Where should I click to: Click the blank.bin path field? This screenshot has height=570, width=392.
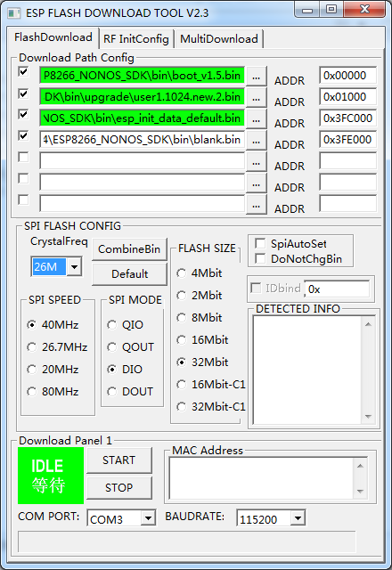coord(142,140)
